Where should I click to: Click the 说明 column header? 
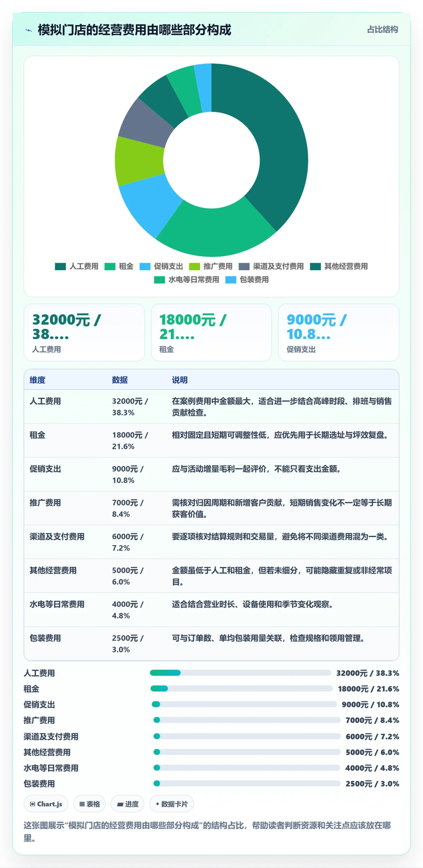[x=180, y=380]
